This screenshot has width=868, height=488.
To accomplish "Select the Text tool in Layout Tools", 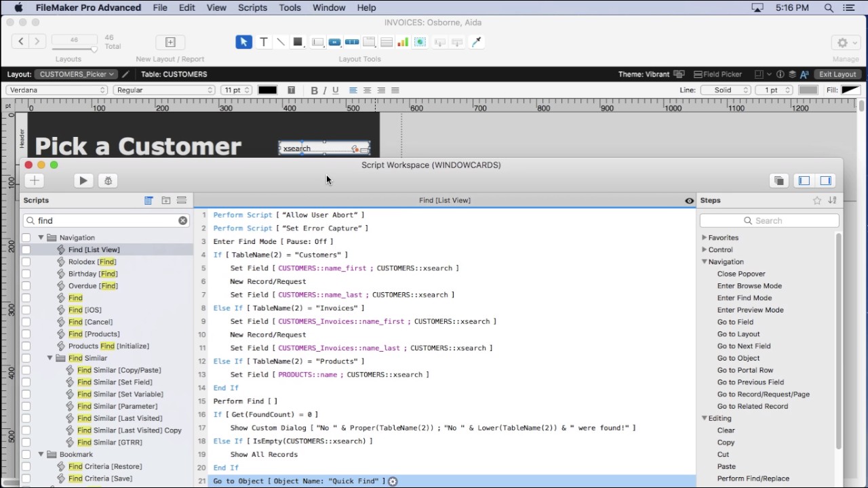I will pos(264,42).
